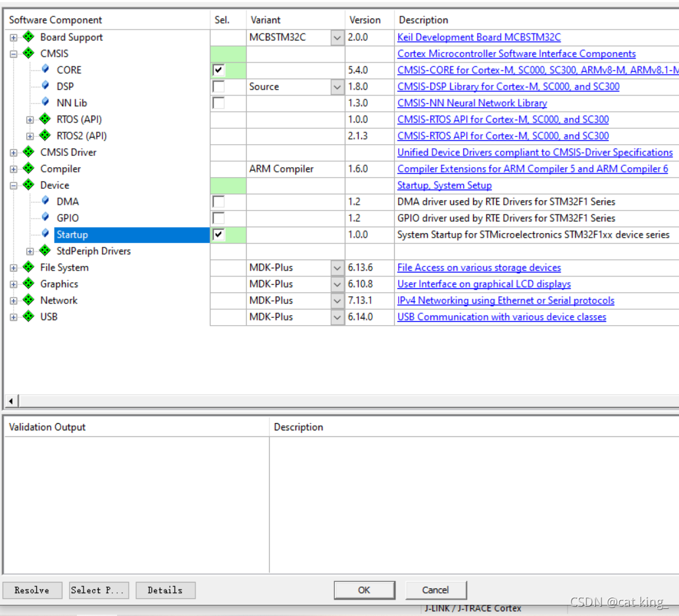Click the Version column header
The width and height of the screenshot is (679, 616).
pyautogui.click(x=369, y=20)
